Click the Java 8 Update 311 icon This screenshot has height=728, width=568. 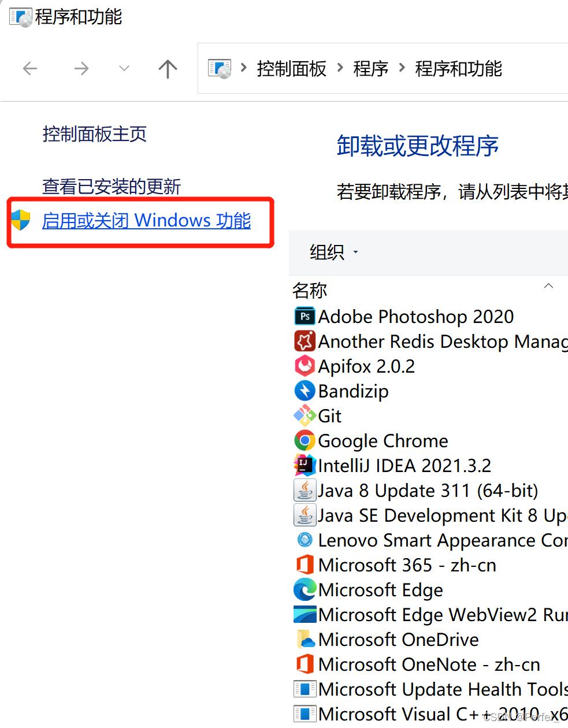click(x=305, y=491)
